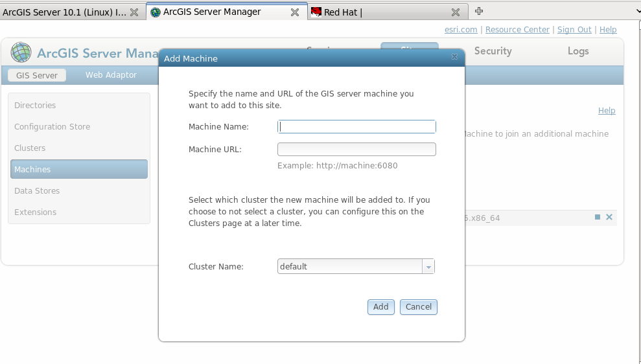Click the Add button in dialog
This screenshot has width=641, height=364.
[380, 307]
